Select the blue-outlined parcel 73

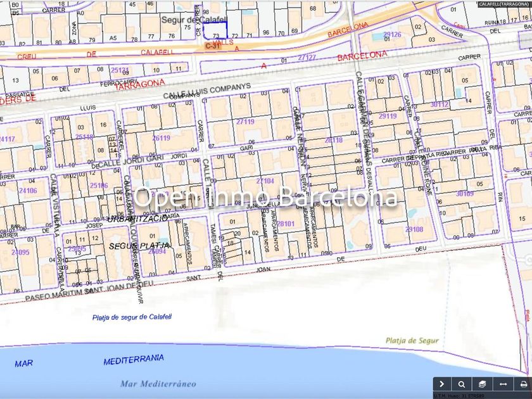[215, 30]
